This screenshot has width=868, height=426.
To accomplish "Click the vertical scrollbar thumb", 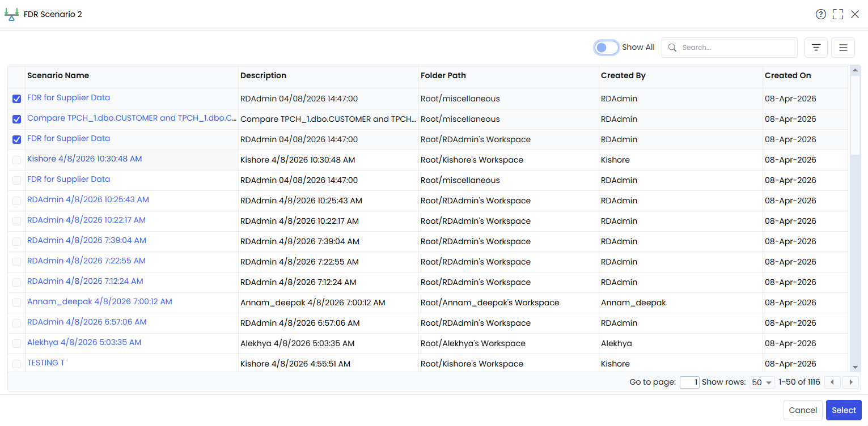I will click(856, 116).
